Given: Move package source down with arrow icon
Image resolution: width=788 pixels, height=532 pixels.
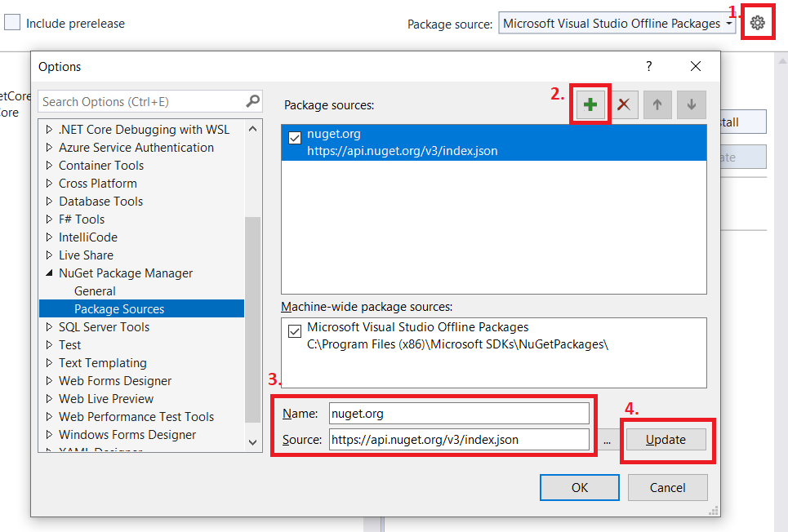Looking at the screenshot, I should (692, 104).
